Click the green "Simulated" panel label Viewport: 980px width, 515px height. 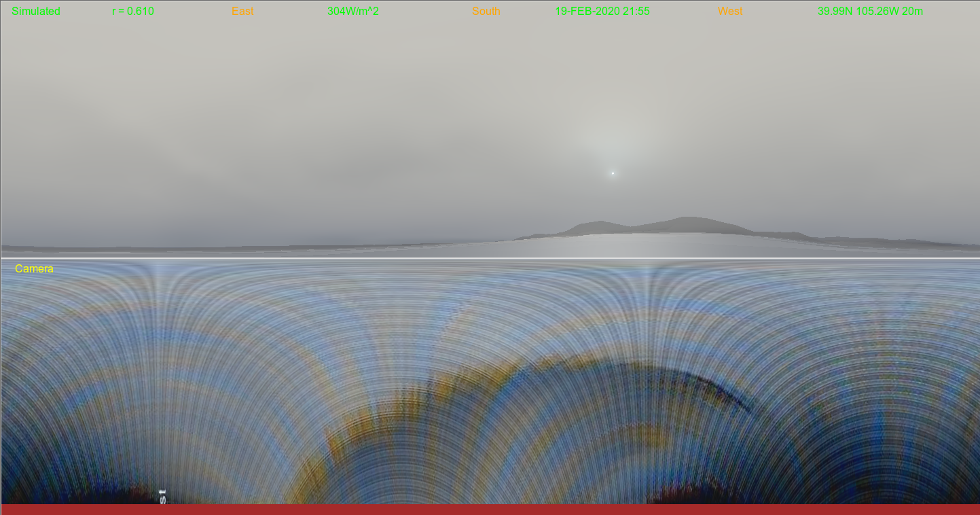36,11
